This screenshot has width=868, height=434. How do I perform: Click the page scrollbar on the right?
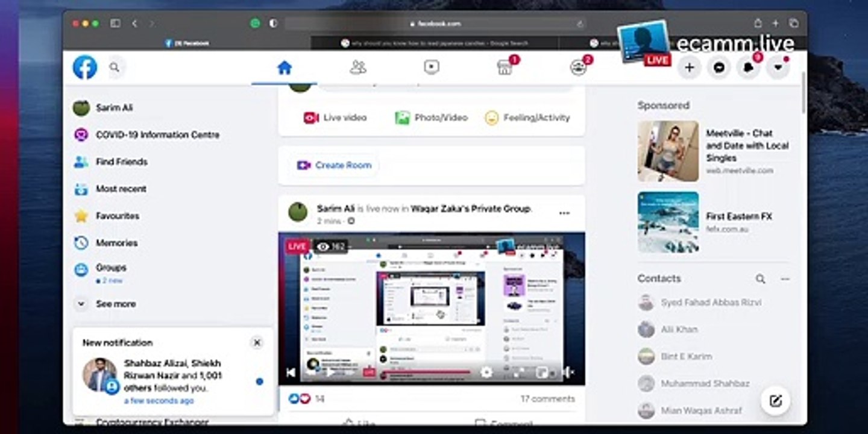804,92
